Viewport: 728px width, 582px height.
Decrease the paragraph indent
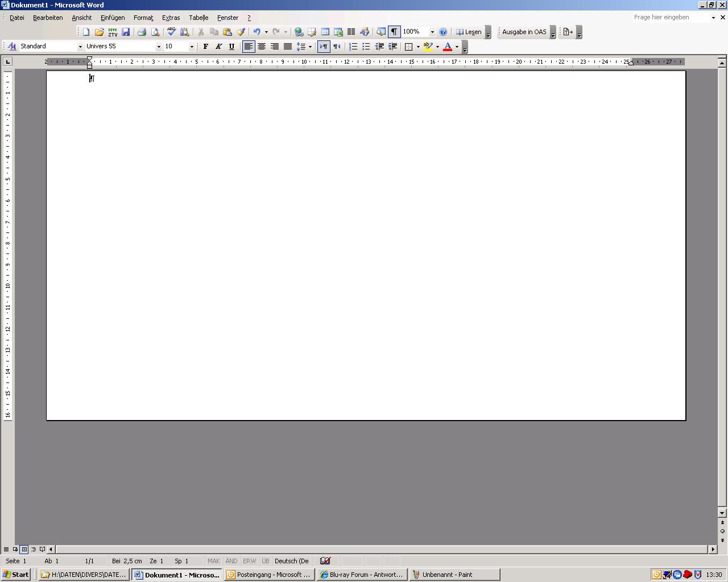[379, 47]
